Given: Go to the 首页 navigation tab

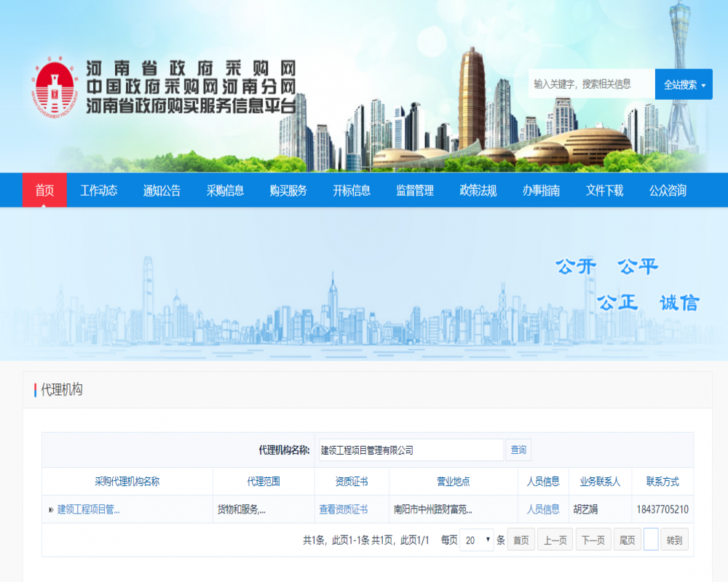Looking at the screenshot, I should tap(44, 191).
